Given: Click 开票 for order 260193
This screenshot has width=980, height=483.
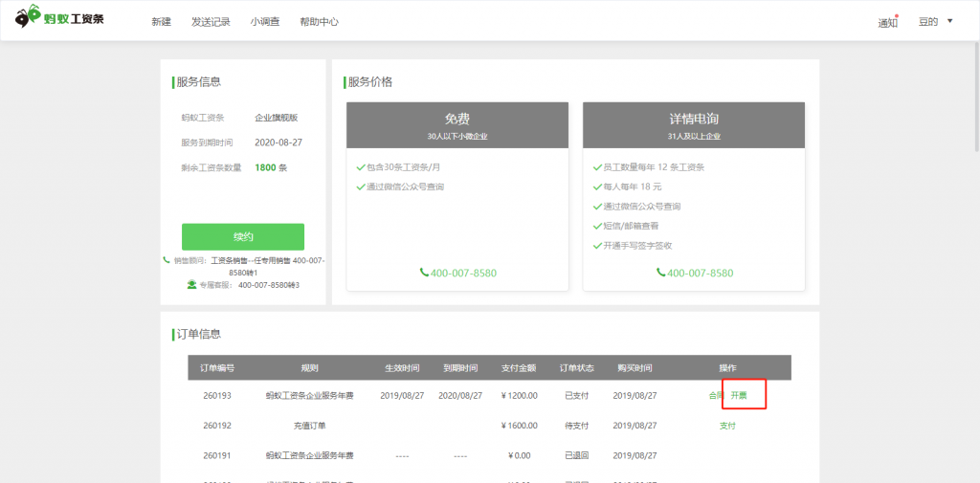Looking at the screenshot, I should point(739,396).
